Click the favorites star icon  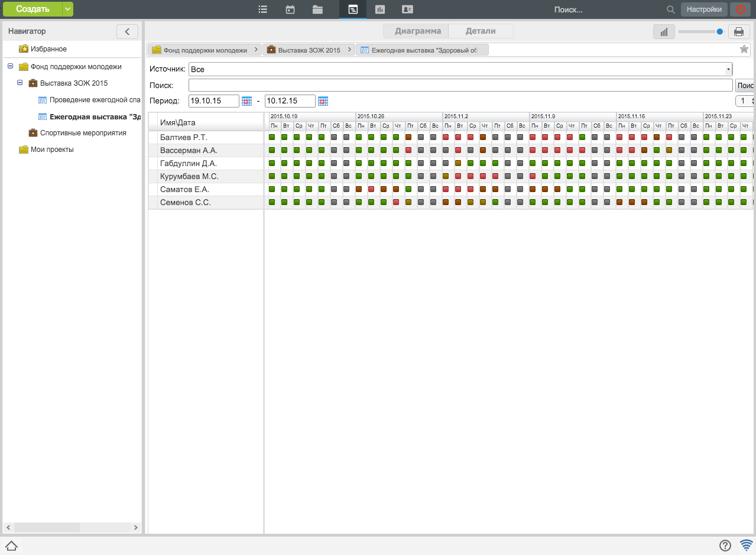pos(744,49)
